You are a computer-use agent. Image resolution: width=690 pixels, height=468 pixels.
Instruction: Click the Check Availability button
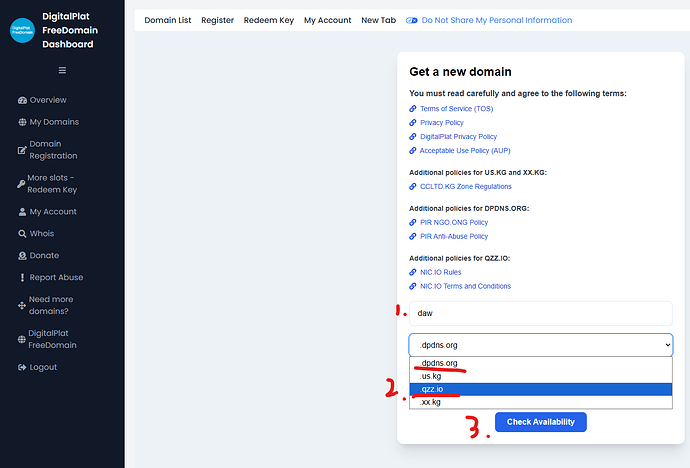tap(541, 422)
